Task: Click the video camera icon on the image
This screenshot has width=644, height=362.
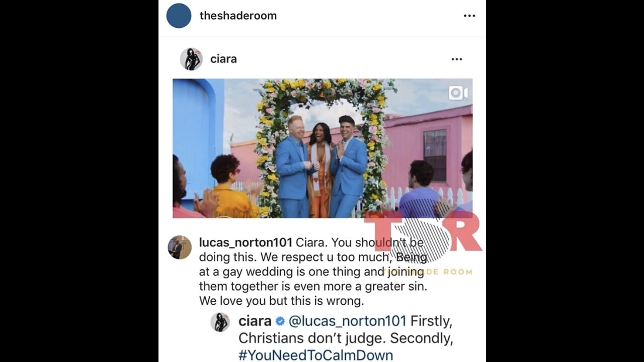Action: [x=458, y=93]
